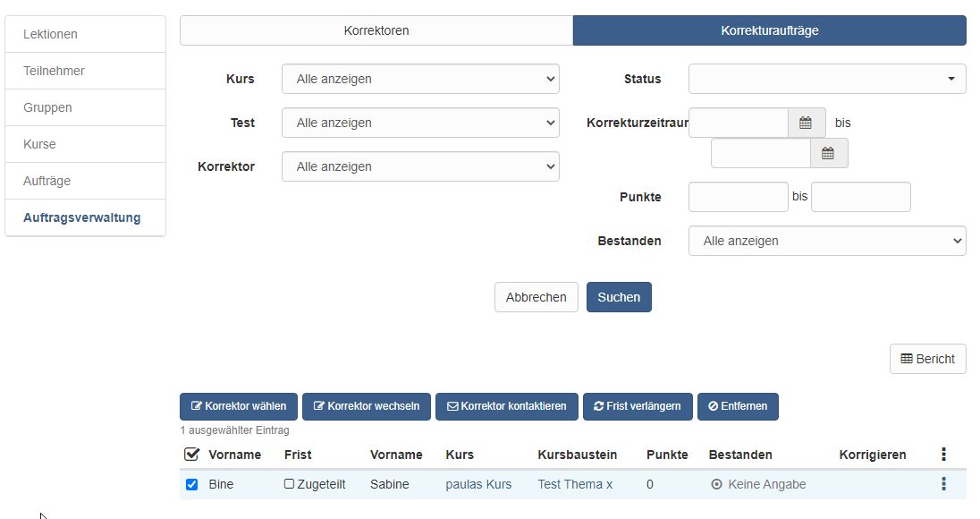
Task: Open the second calendar picker for the end date
Action: [828, 153]
